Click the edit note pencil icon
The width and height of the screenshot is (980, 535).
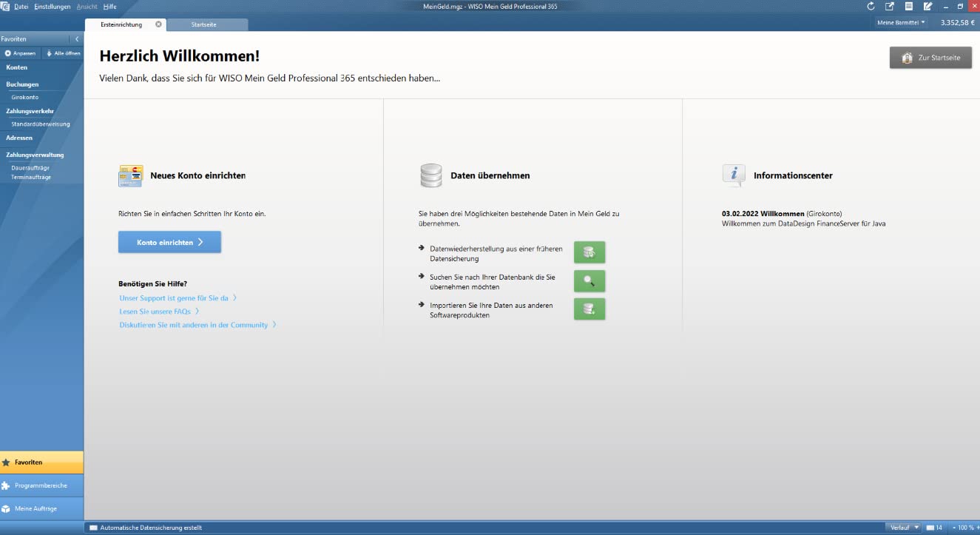pyautogui.click(x=927, y=6)
